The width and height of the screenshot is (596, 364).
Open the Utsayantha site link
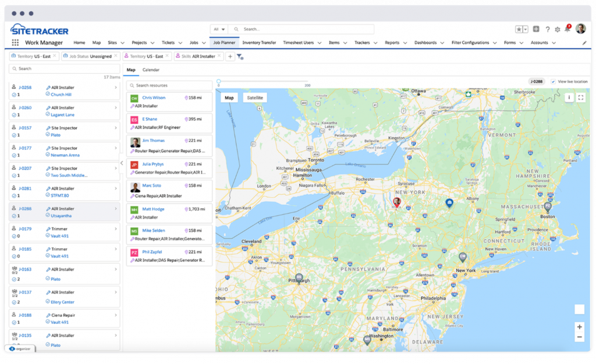point(61,216)
